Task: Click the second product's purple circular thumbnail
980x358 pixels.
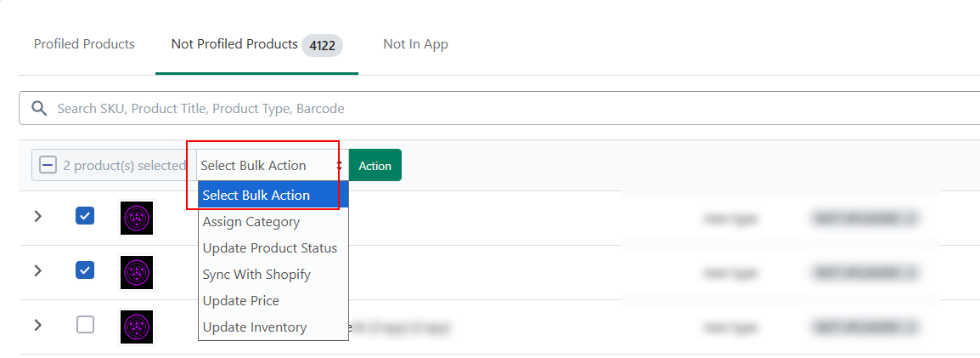Action: pos(136,272)
